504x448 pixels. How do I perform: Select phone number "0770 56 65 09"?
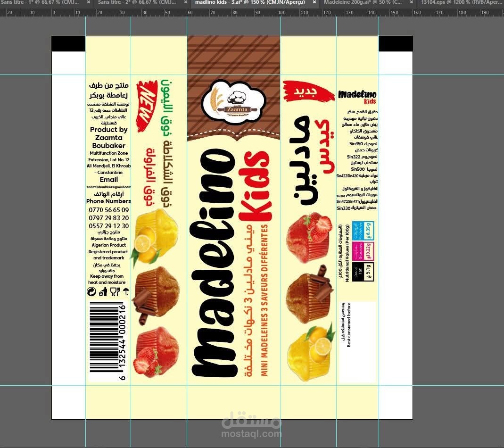(108, 210)
